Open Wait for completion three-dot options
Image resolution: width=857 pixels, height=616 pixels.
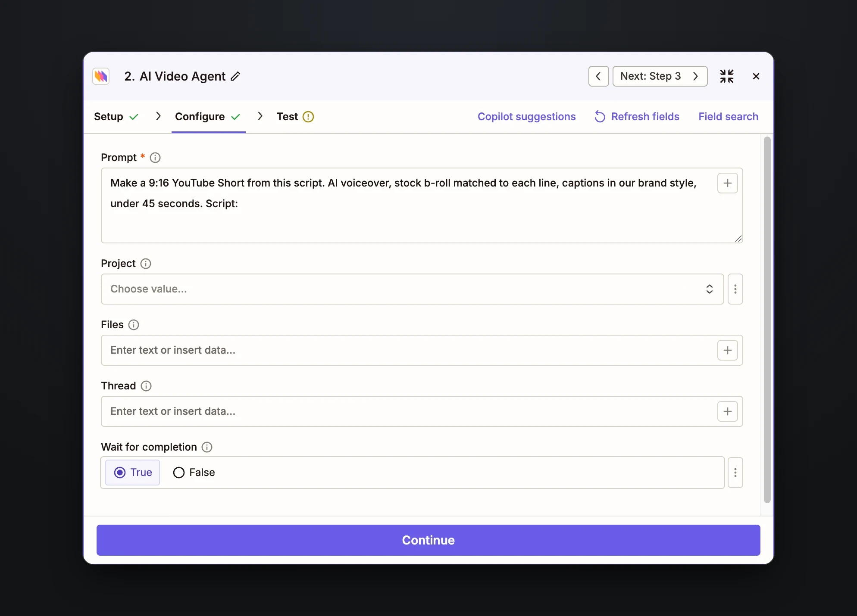735,473
